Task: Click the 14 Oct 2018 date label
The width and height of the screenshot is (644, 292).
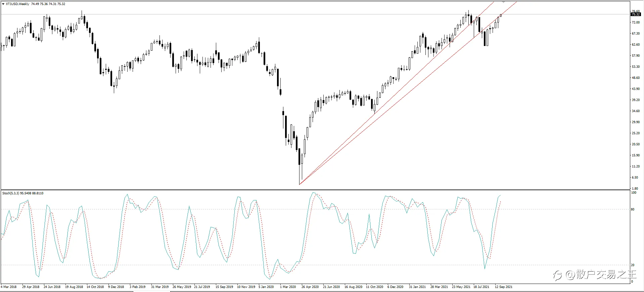Action: [95, 287]
